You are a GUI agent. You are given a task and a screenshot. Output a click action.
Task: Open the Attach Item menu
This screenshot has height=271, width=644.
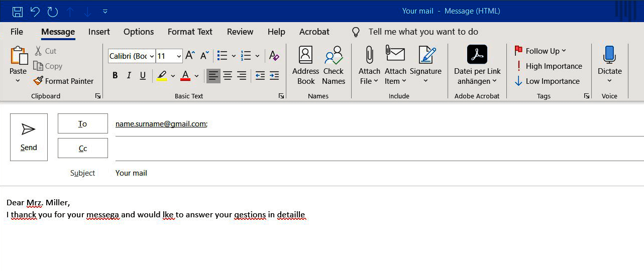(x=396, y=65)
